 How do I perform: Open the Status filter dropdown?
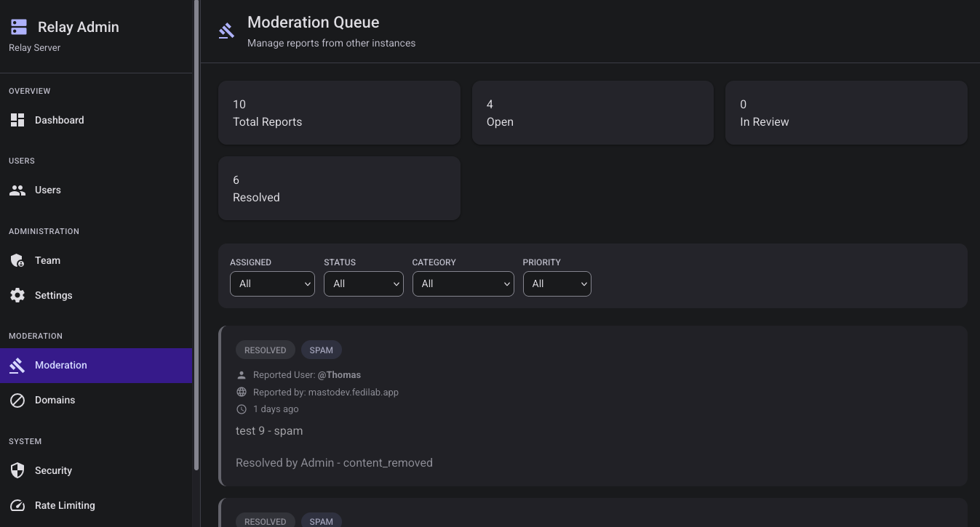[x=364, y=283]
